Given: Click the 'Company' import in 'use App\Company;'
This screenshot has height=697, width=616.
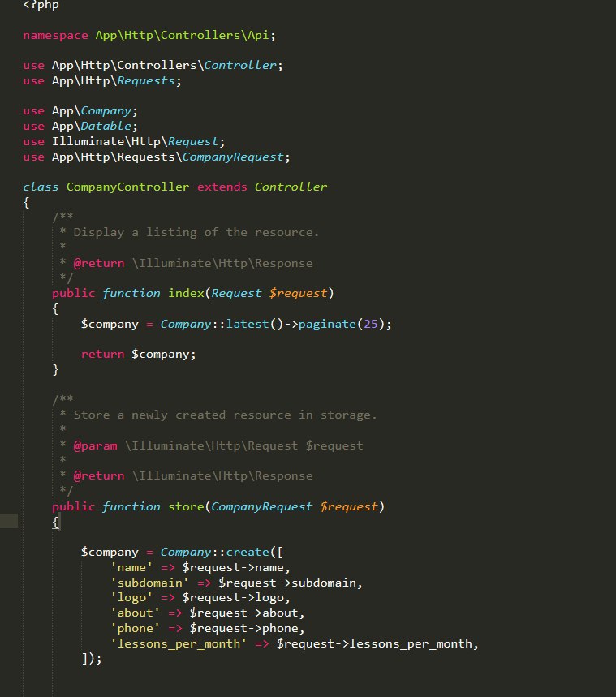Looking at the screenshot, I should (106, 111).
